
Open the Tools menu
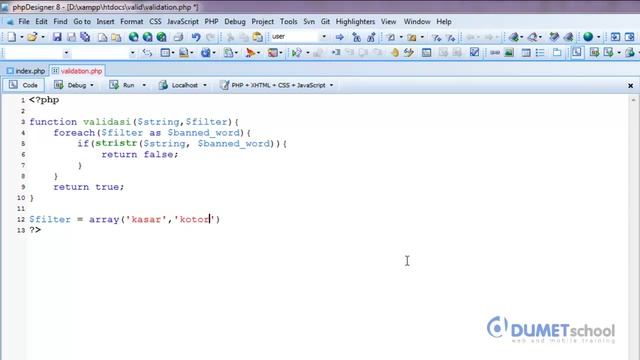[x=289, y=22]
